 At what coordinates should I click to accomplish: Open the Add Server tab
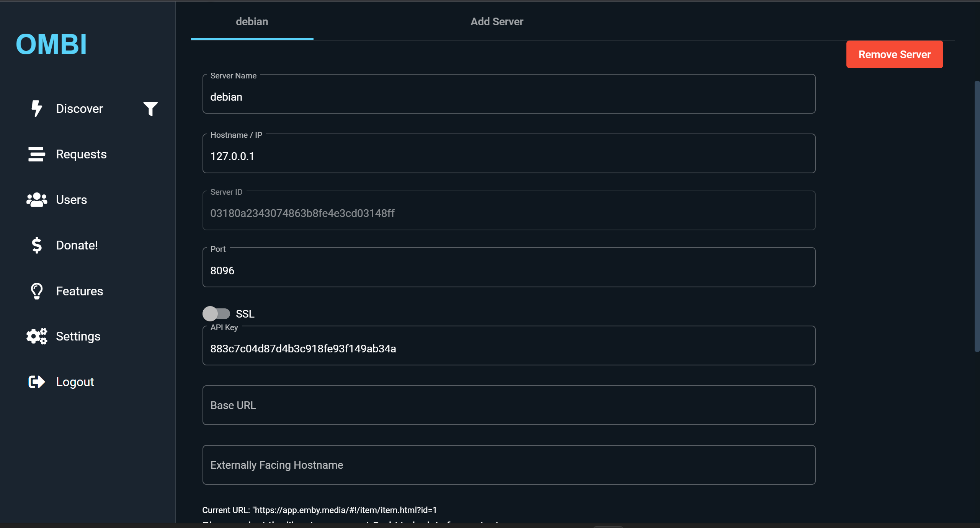[497, 22]
